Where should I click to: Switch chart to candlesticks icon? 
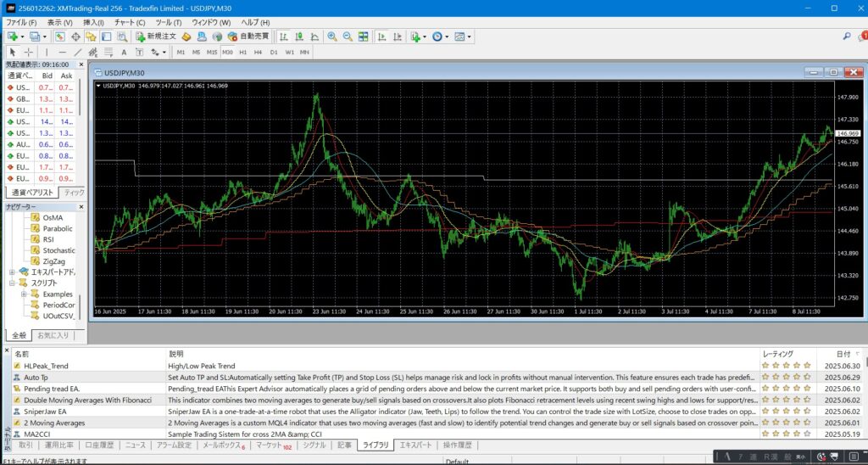[299, 36]
